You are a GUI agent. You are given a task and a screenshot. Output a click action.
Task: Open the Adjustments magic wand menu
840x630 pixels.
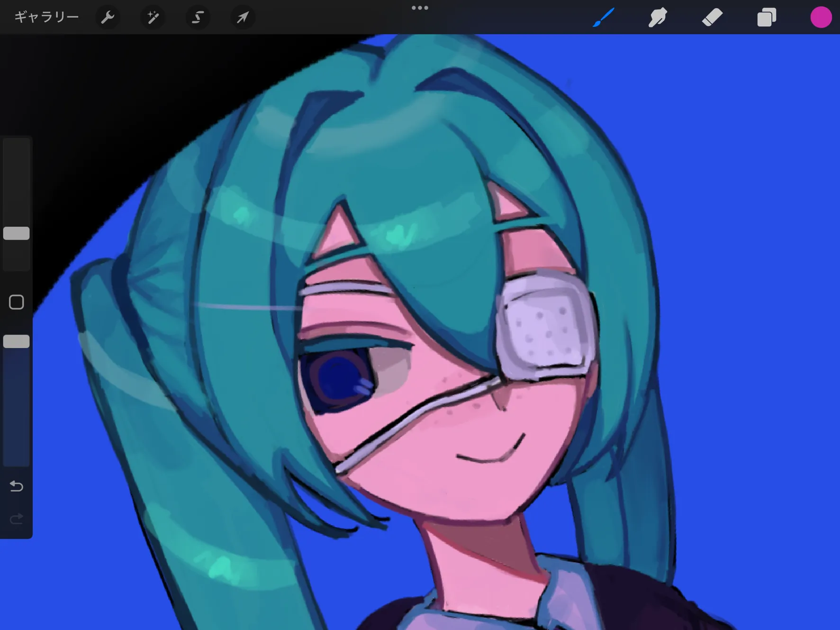153,18
